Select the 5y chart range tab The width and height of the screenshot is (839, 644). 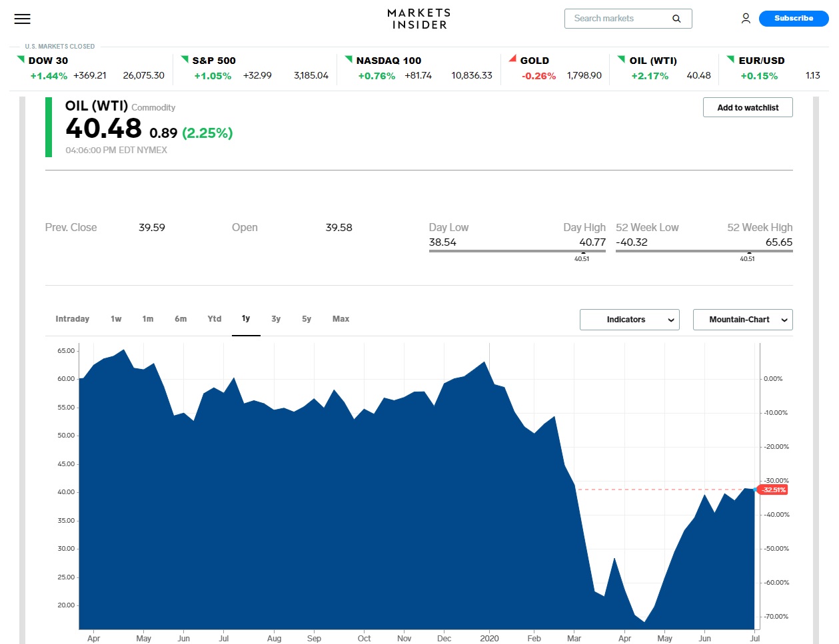coord(307,319)
